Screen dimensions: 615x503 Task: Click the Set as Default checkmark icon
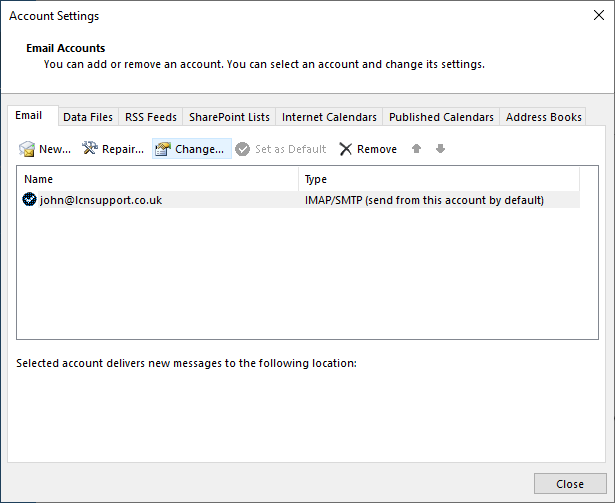coord(242,149)
